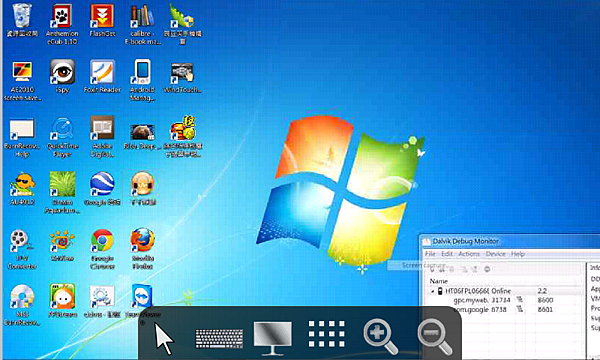Select the Recycle Bin desktop icon

point(22,20)
